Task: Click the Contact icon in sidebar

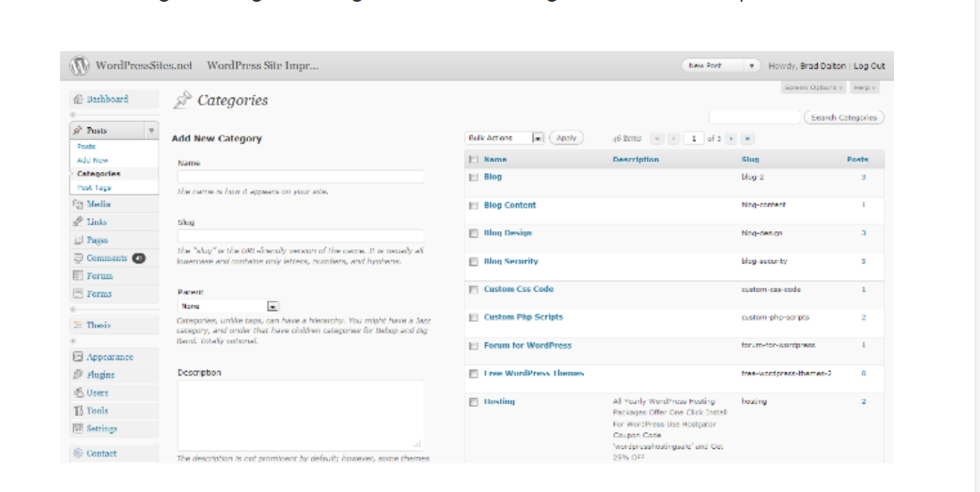Action: pyautogui.click(x=78, y=453)
